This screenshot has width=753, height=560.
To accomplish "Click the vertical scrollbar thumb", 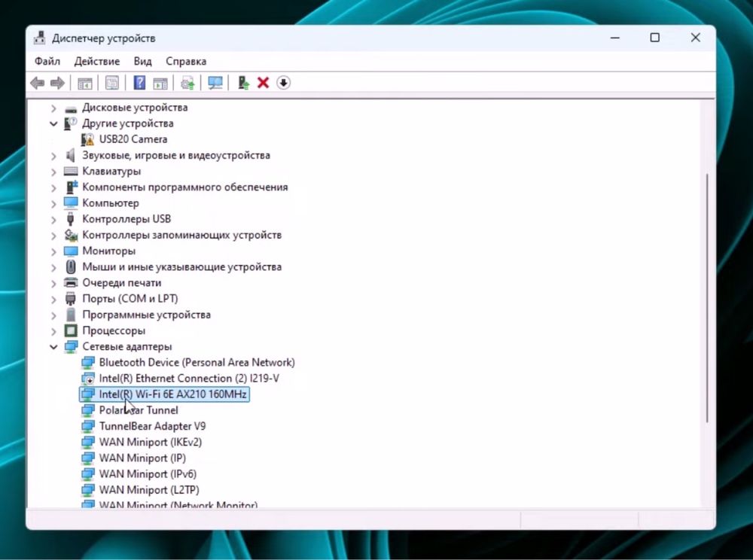I will (707, 297).
